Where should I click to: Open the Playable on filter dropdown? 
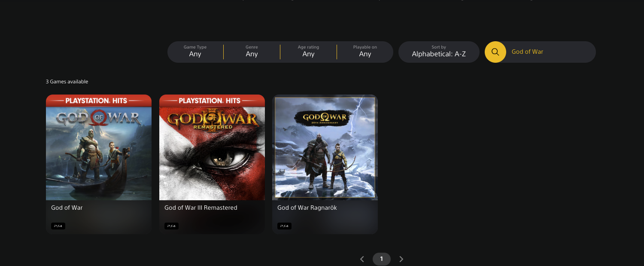(365, 52)
